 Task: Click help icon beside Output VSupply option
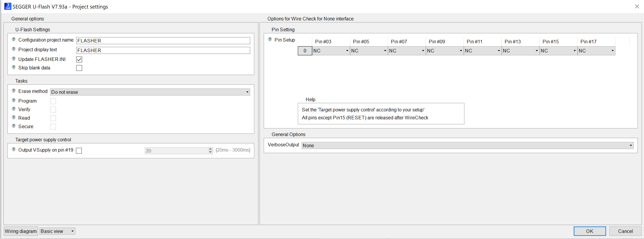pos(14,149)
